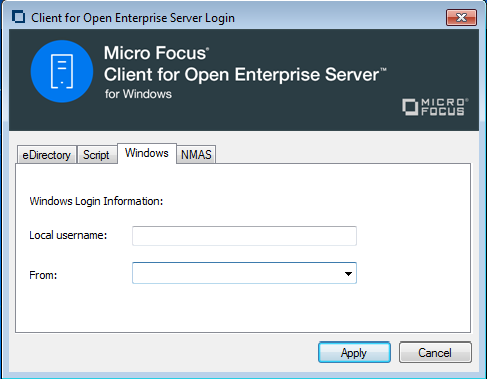Close the login dialog with the X button

[x=461, y=17]
